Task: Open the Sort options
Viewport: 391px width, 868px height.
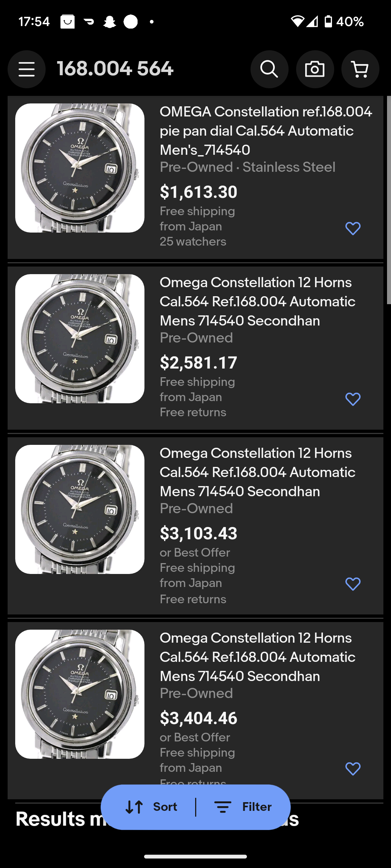Action: point(151,807)
